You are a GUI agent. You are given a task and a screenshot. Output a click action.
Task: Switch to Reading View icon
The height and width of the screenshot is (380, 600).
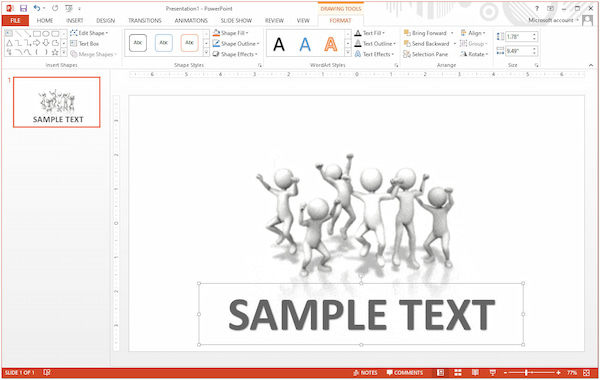point(475,372)
